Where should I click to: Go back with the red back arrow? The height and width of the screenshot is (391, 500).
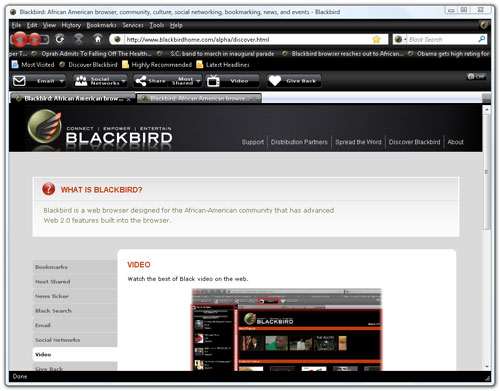(x=19, y=39)
